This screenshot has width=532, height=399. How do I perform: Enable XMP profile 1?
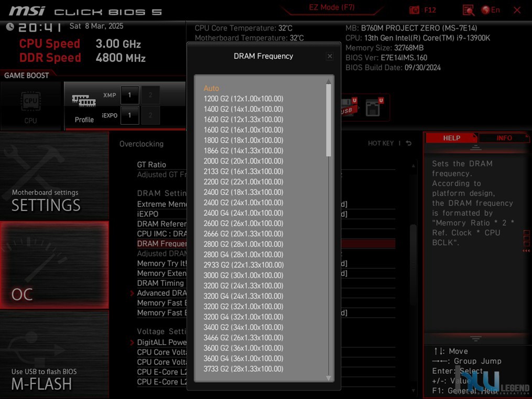129,95
